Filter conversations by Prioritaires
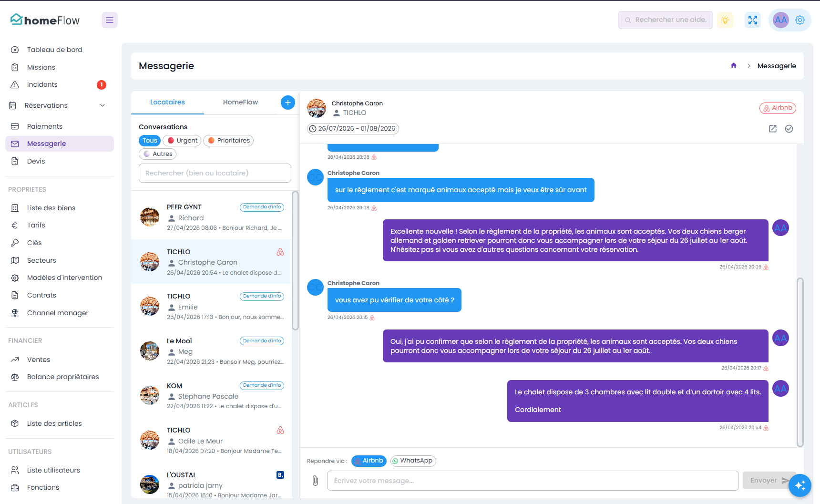The height and width of the screenshot is (504, 820). point(228,141)
